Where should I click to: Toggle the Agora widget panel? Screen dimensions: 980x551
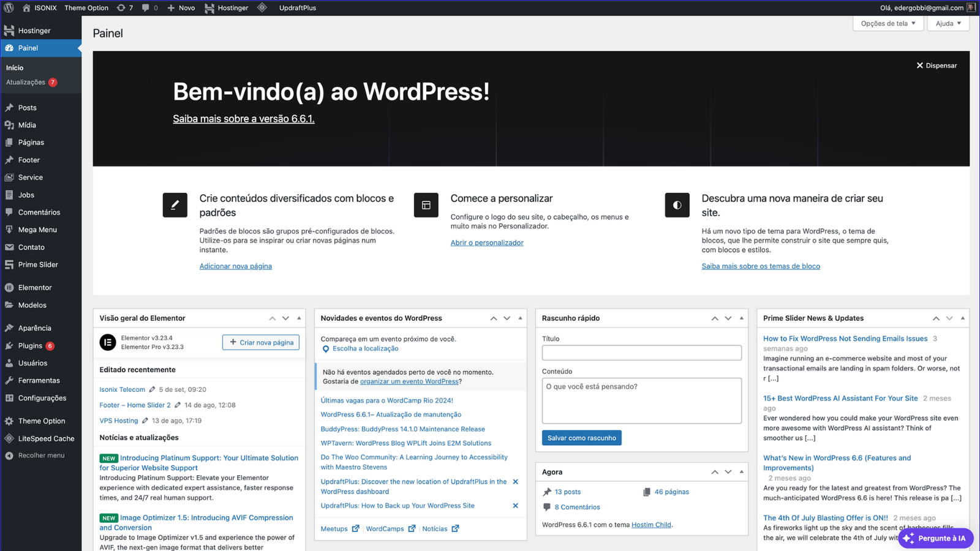(741, 472)
